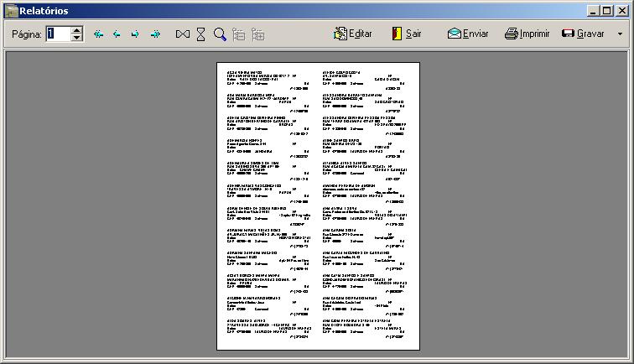Click the report page preview

point(318,206)
